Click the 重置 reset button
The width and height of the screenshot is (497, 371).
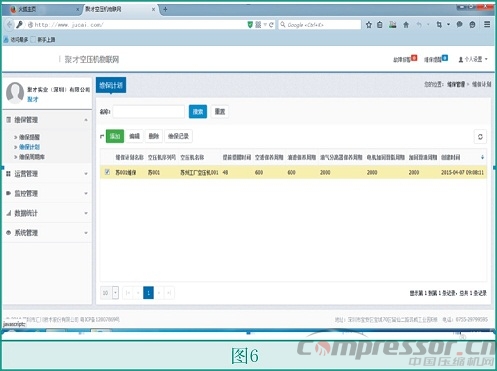coord(220,112)
